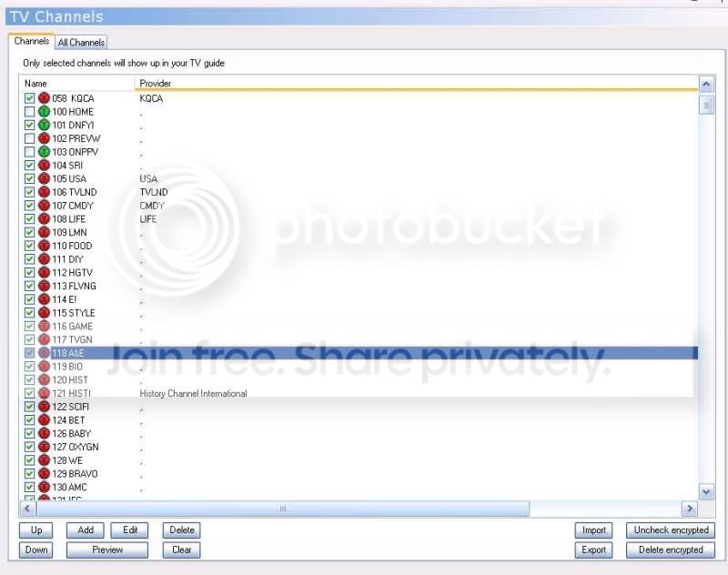Click the red icon beside 115 STYLE

click(44, 313)
